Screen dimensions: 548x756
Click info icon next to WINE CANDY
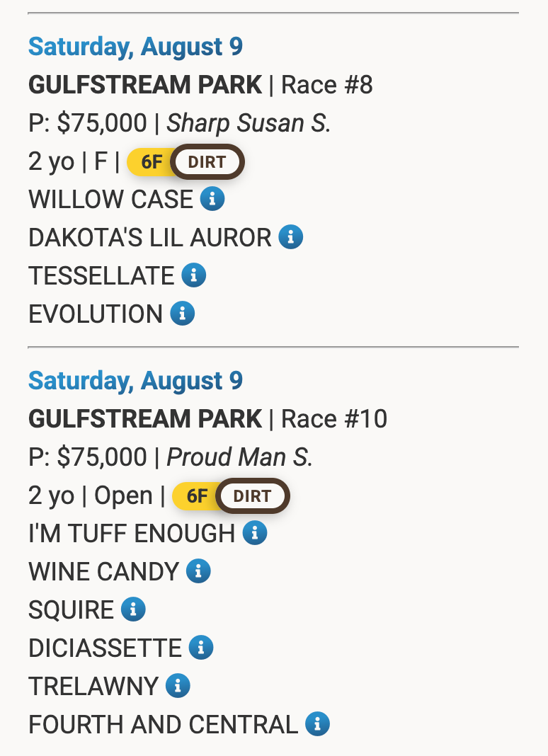coord(199,571)
